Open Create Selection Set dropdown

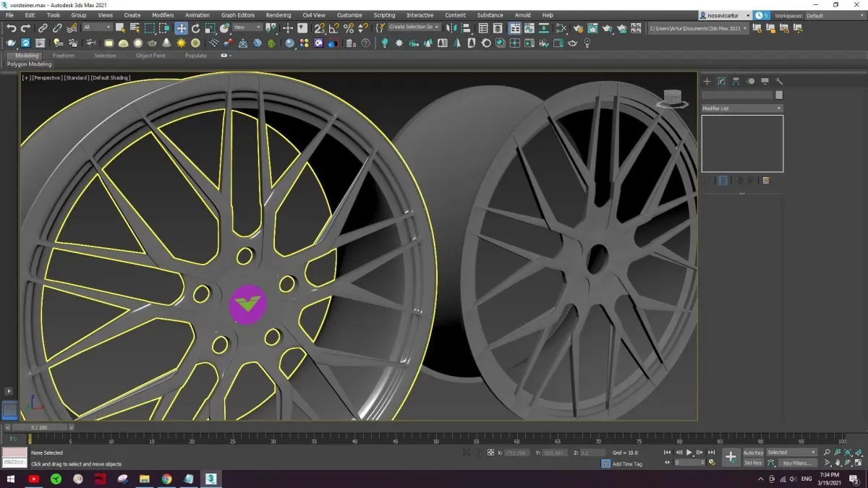414,27
